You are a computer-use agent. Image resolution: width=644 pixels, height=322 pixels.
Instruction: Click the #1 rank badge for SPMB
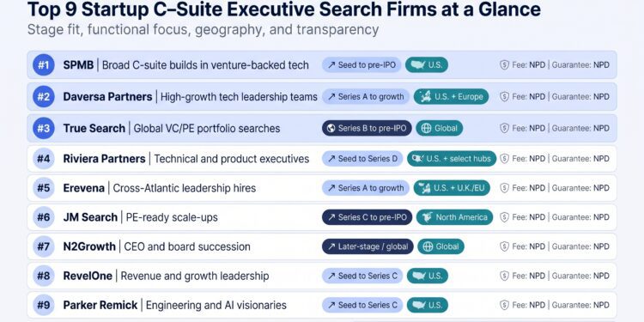[x=44, y=65]
